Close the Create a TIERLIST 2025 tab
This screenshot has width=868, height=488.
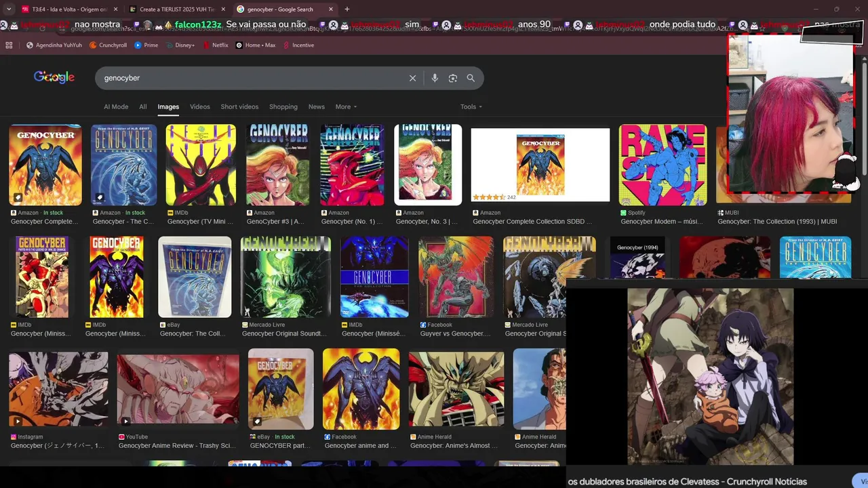click(223, 9)
